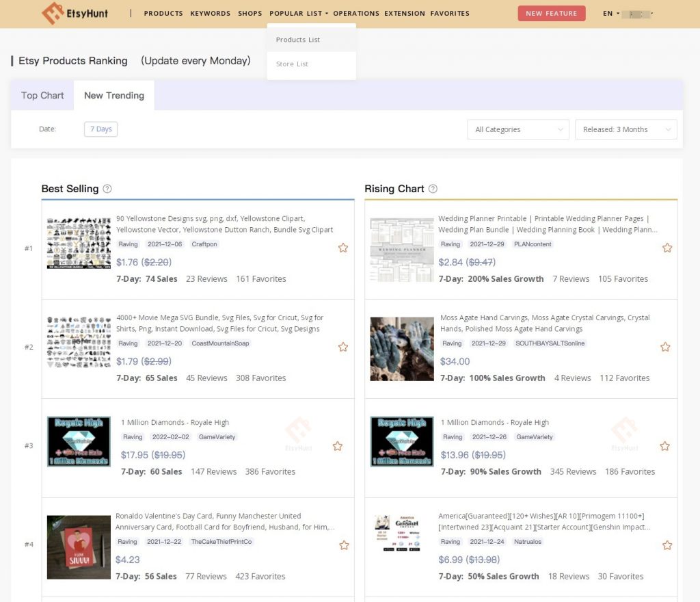700x602 pixels.
Task: Toggle favorite on Rising Chart Royale High item
Action: pos(665,445)
